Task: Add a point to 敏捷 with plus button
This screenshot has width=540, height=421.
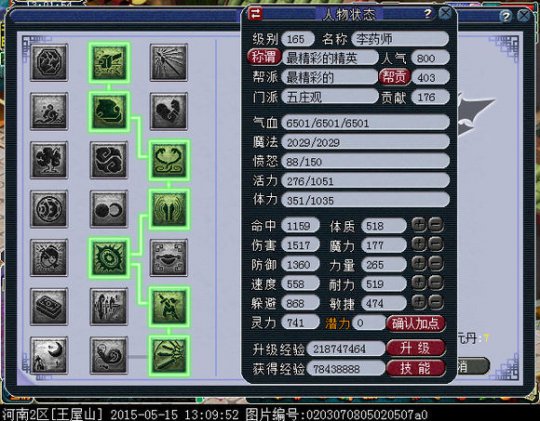Action: [x=419, y=302]
